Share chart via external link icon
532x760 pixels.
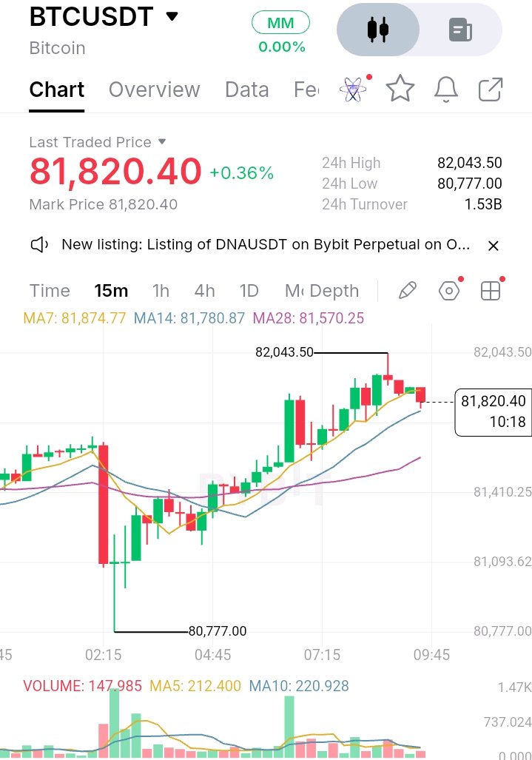coord(491,90)
